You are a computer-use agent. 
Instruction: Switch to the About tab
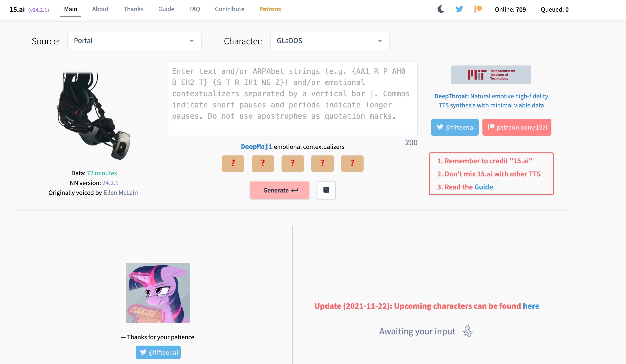pos(100,9)
